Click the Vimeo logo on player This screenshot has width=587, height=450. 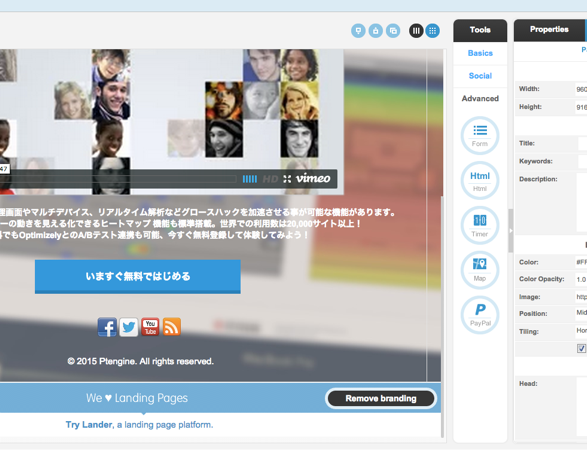click(x=313, y=179)
